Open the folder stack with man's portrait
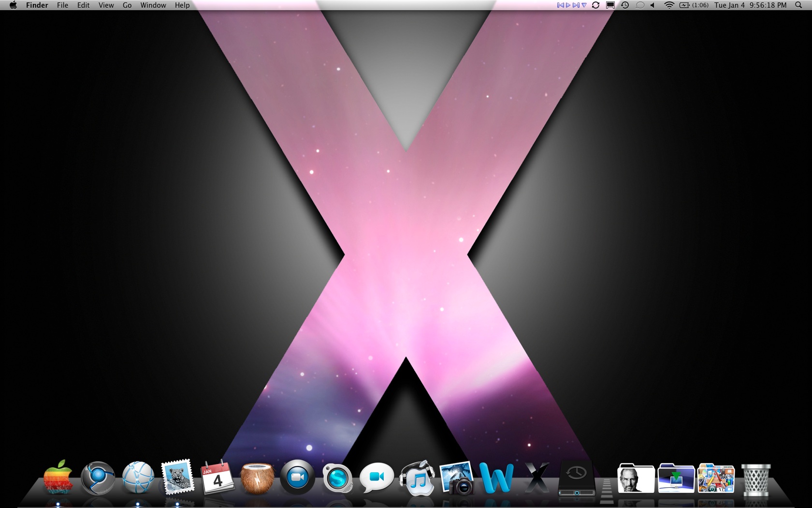The height and width of the screenshot is (508, 812). tap(636, 478)
